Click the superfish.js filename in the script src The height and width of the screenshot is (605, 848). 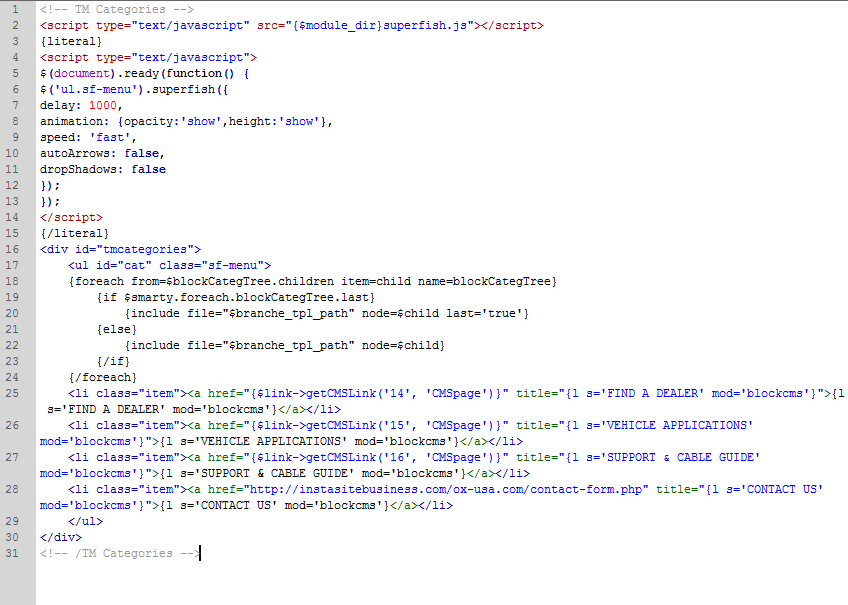[425, 25]
